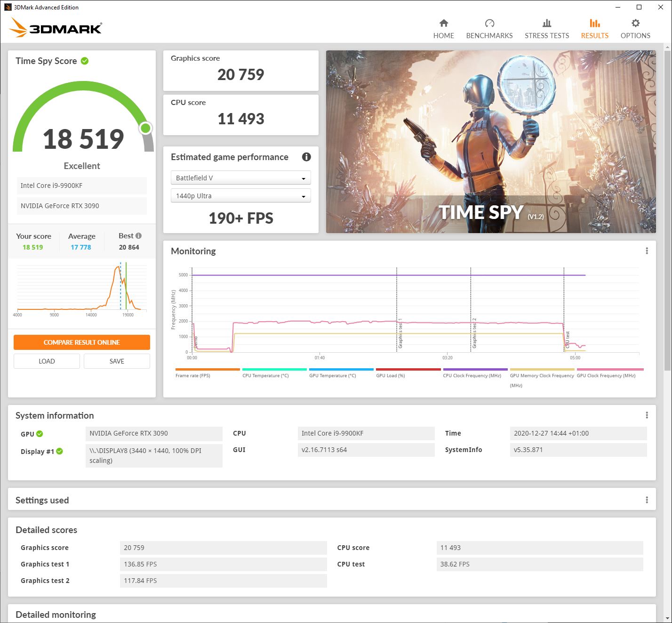Screen dimensions: 672x623
Task: Click the green check next to Display #1
Action: point(59,451)
